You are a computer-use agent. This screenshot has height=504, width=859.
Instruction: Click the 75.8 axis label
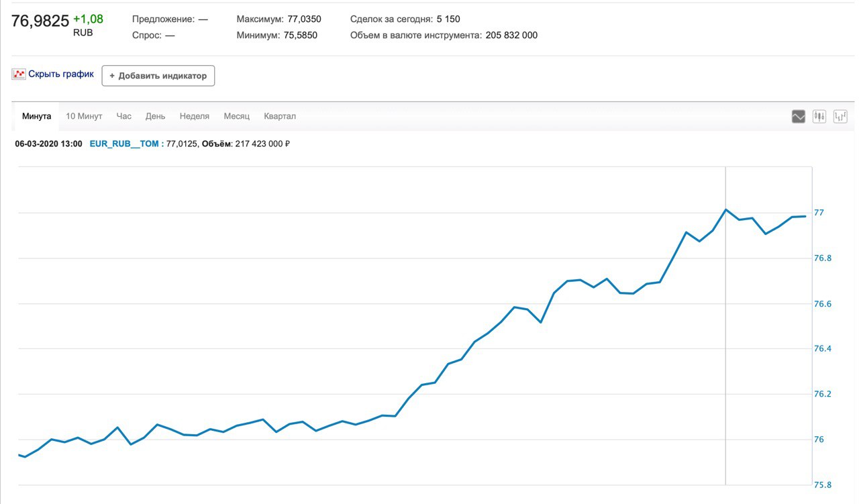point(823,485)
